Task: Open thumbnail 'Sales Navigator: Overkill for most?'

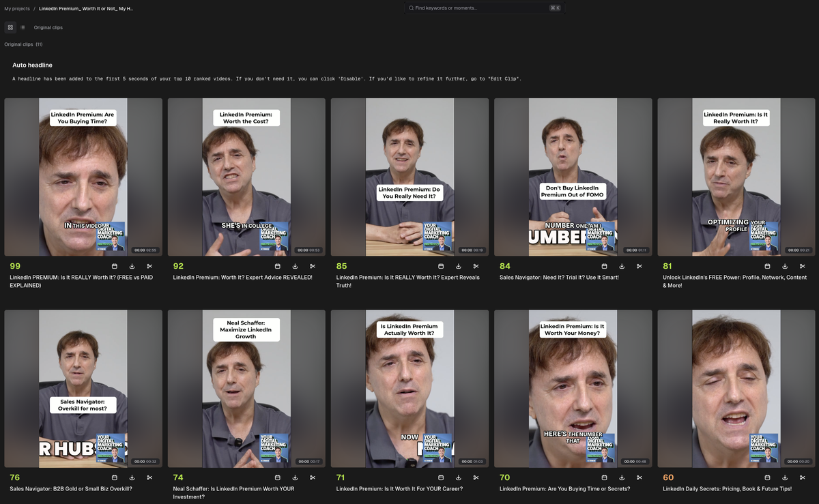Action: 83,389
